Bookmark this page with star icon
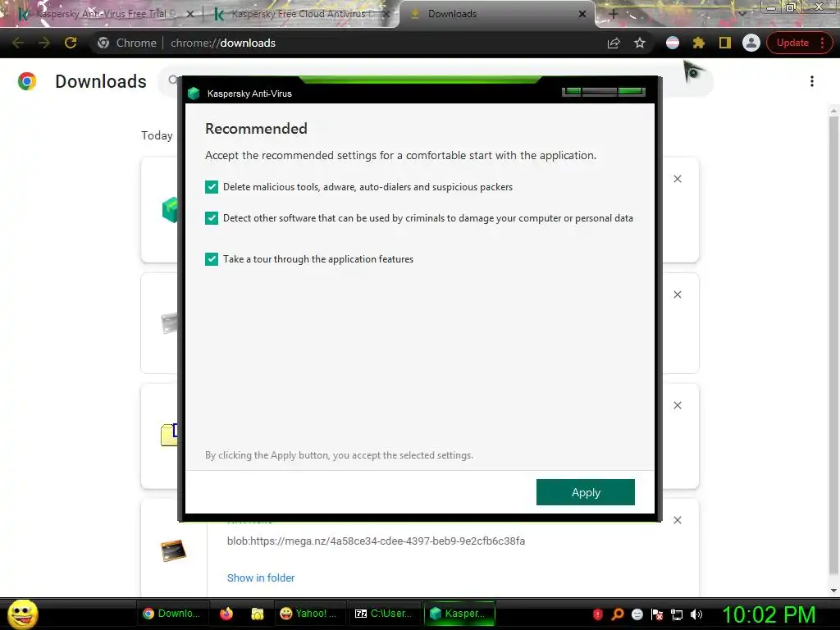This screenshot has height=630, width=840. coord(640,43)
